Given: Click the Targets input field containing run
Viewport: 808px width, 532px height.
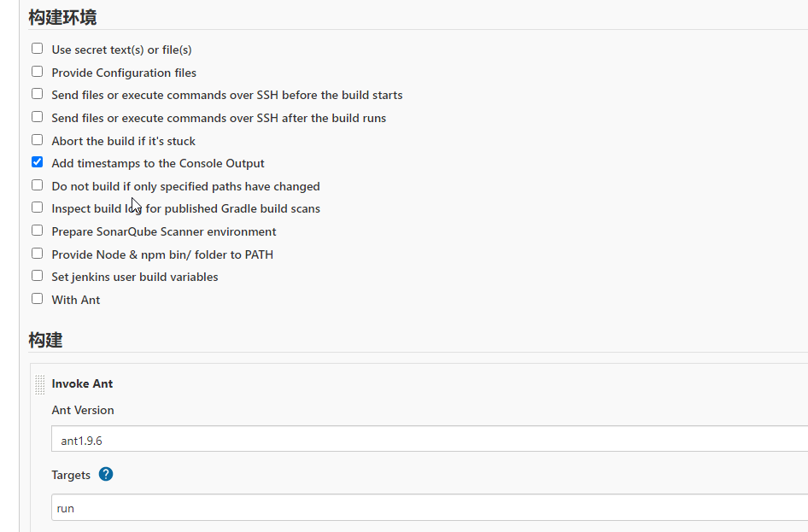Looking at the screenshot, I should pos(427,507).
